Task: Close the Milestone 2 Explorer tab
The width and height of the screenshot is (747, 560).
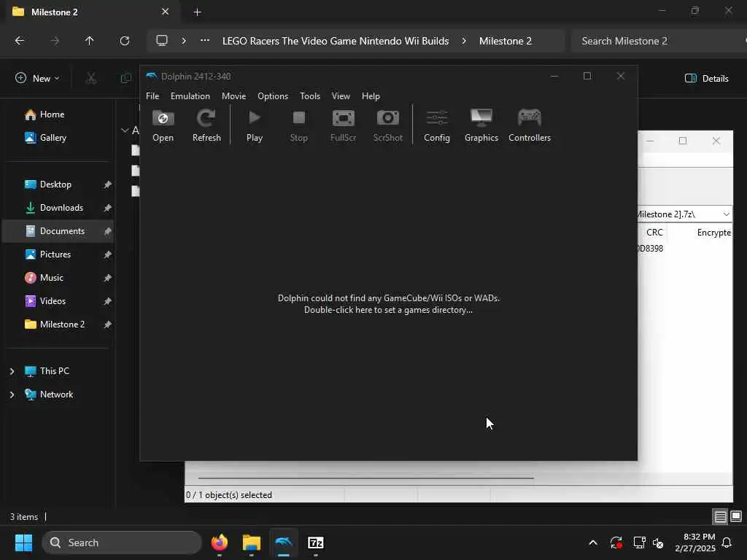Action: pos(165,12)
